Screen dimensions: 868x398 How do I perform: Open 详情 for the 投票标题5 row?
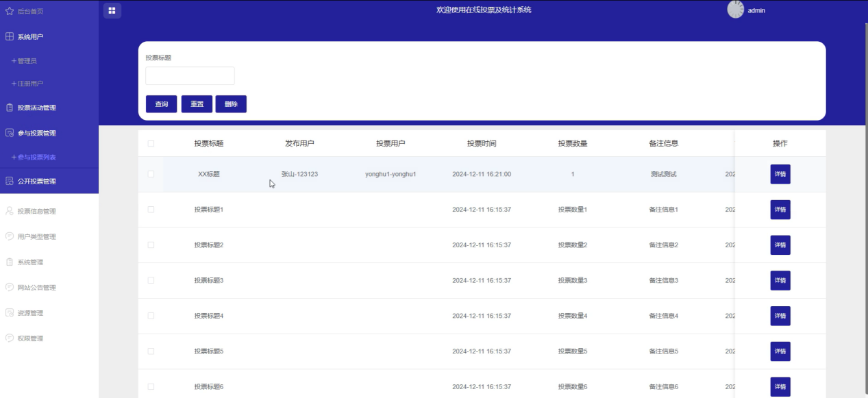780,351
